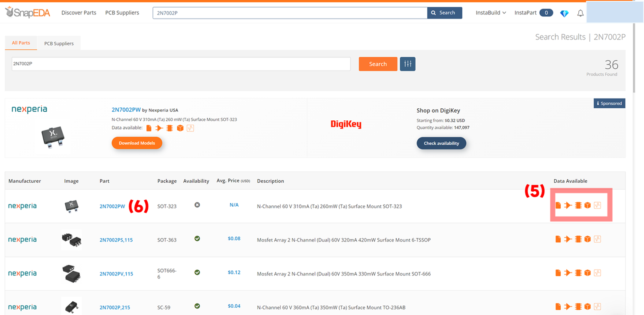Click the symbol icon for 2N7002PV,115
Viewport: 644px width, 315px height.
(x=568, y=273)
